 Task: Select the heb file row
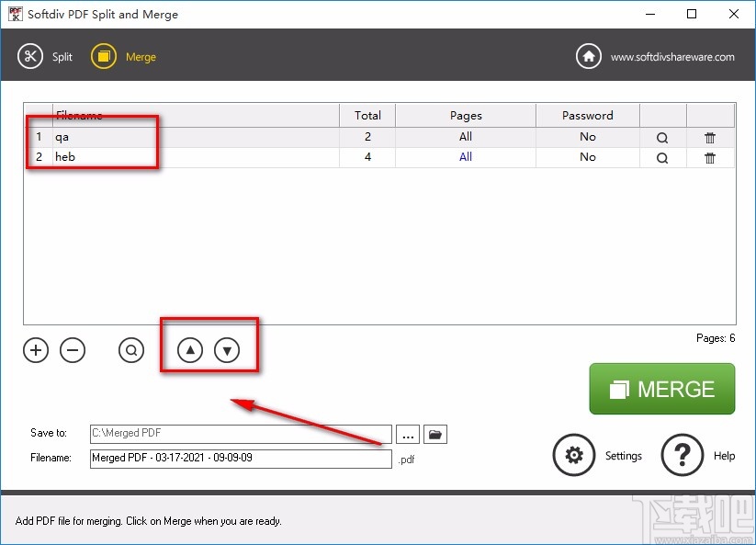(x=379, y=158)
